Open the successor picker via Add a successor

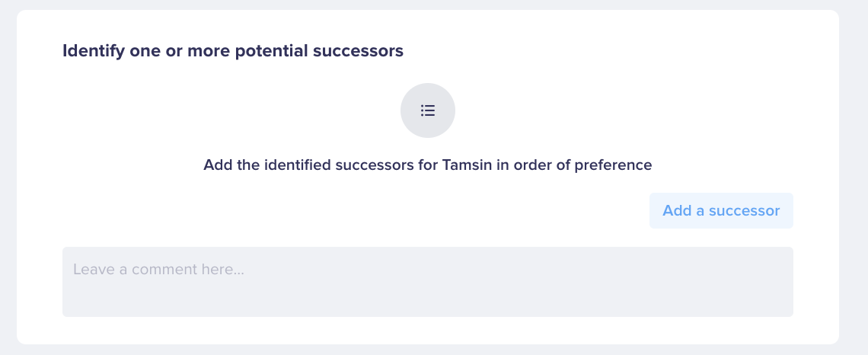point(721,210)
